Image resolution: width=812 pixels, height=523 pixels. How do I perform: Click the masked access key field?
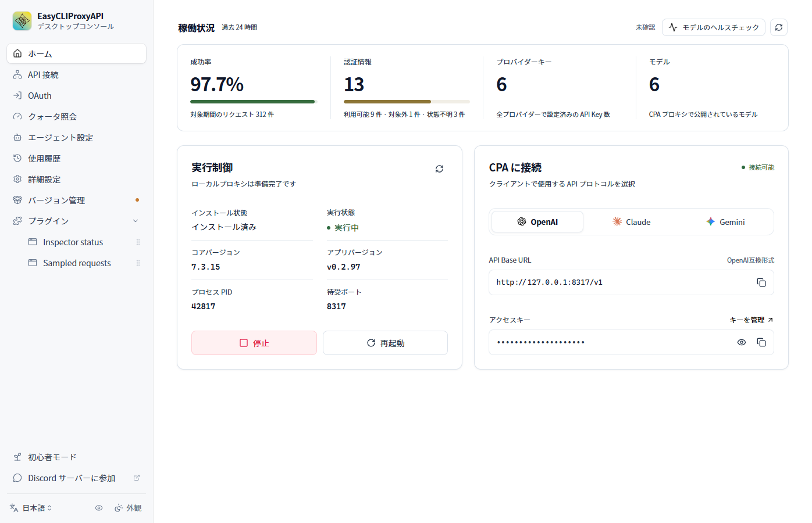(631, 342)
